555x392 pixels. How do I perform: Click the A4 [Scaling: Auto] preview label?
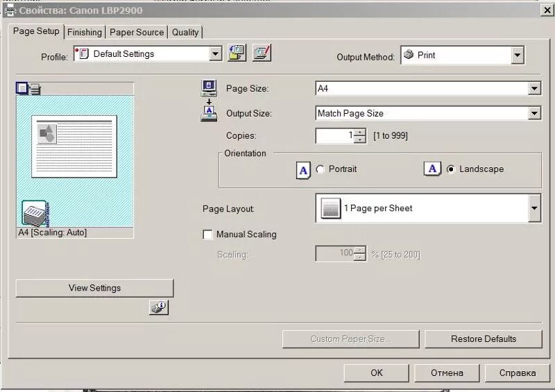click(x=53, y=232)
